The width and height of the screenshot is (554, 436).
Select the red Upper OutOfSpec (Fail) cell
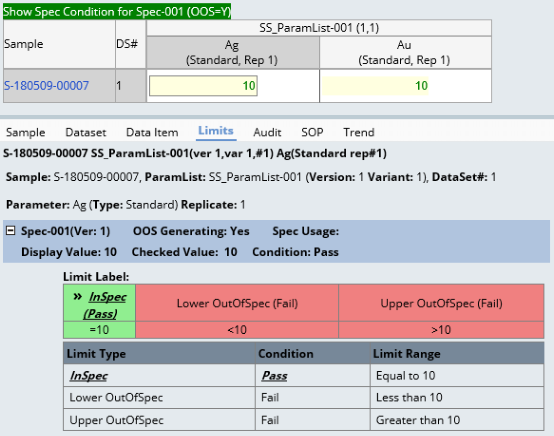pos(441,304)
